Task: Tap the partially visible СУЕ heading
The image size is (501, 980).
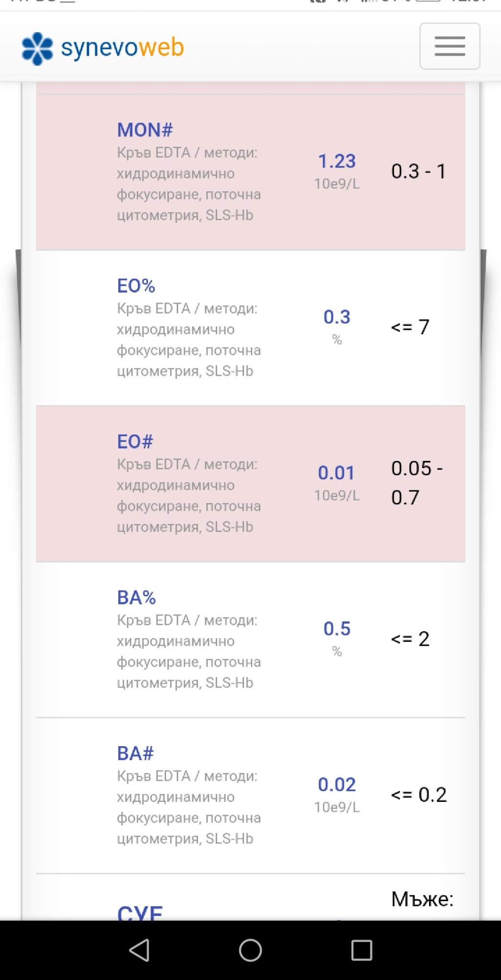Action: tap(140, 912)
